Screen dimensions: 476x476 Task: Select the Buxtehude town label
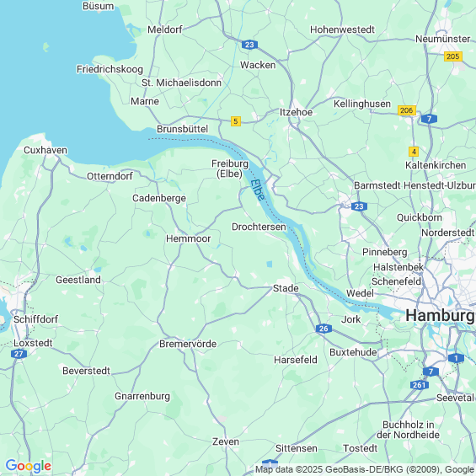[353, 352]
